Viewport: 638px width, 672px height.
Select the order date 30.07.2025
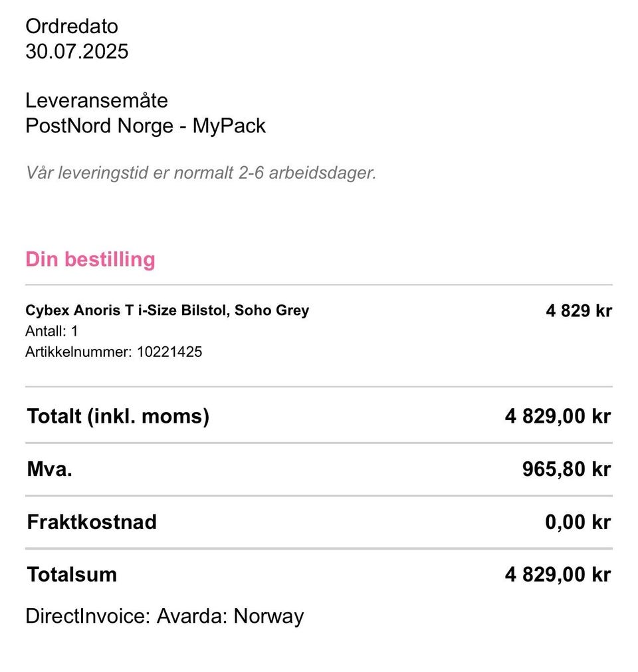coord(76,51)
